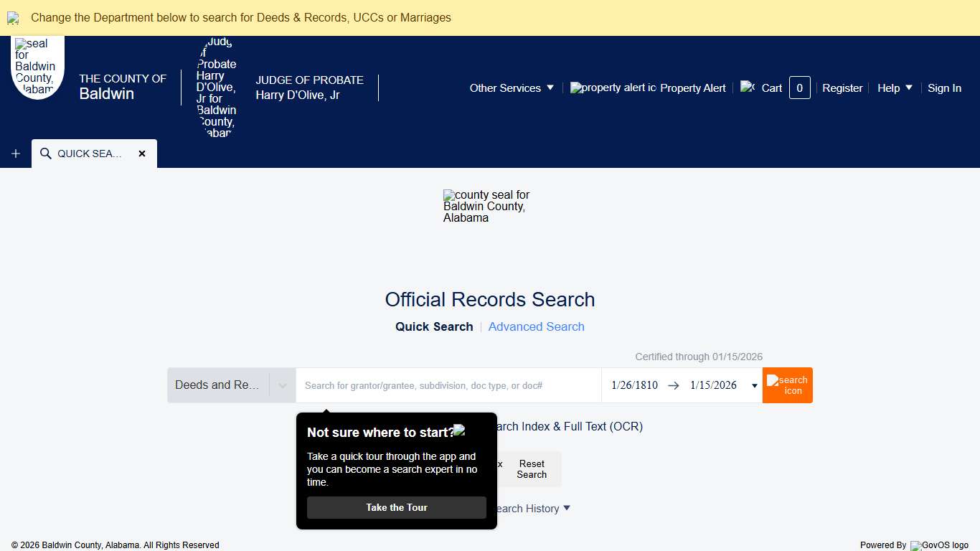The width and height of the screenshot is (980, 551).
Task: Click the orange search icon button
Action: coord(787,385)
